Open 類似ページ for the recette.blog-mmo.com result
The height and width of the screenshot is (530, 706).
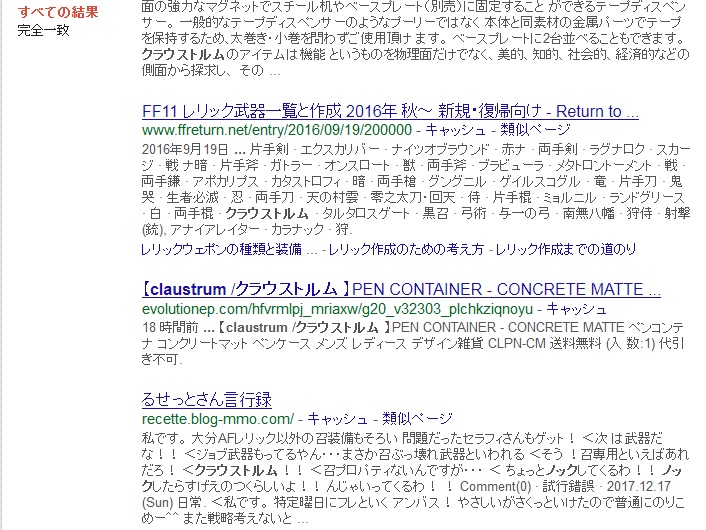(x=417, y=419)
